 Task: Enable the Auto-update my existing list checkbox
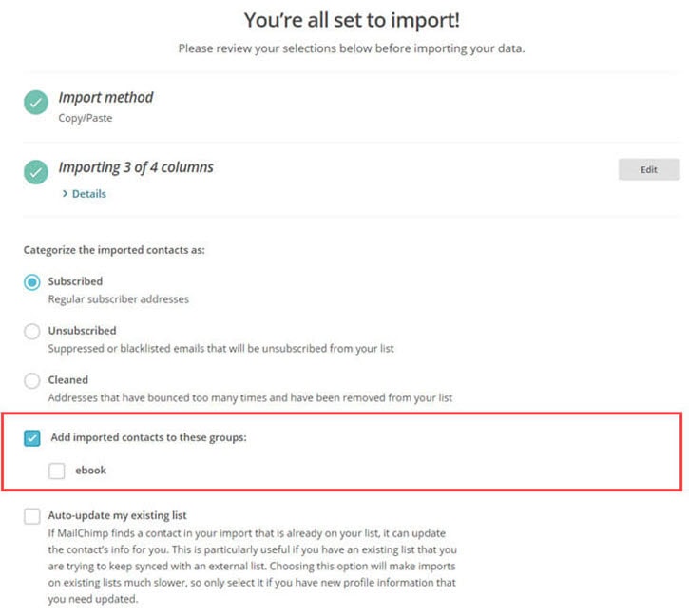pyautogui.click(x=32, y=516)
